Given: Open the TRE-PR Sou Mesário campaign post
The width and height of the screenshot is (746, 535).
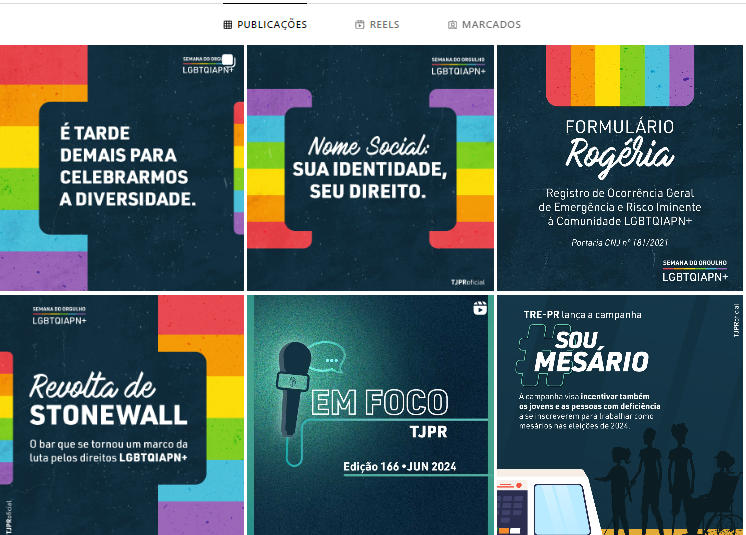Looking at the screenshot, I should point(620,415).
